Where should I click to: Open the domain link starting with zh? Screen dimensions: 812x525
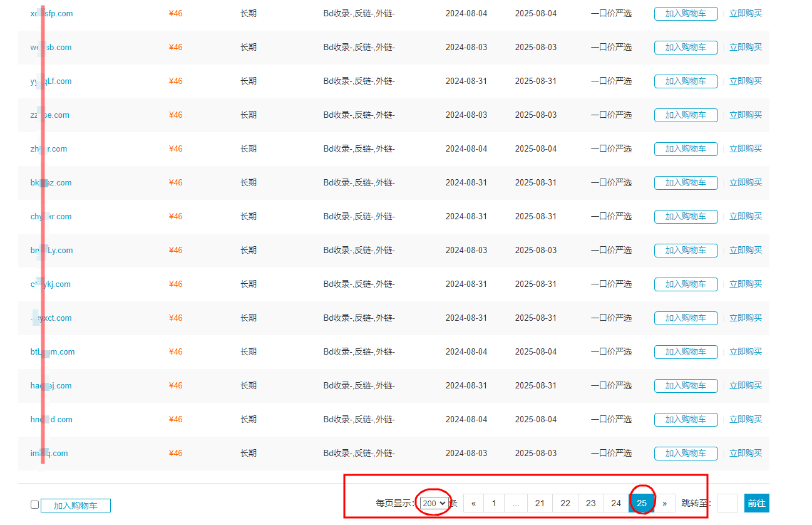tap(49, 148)
